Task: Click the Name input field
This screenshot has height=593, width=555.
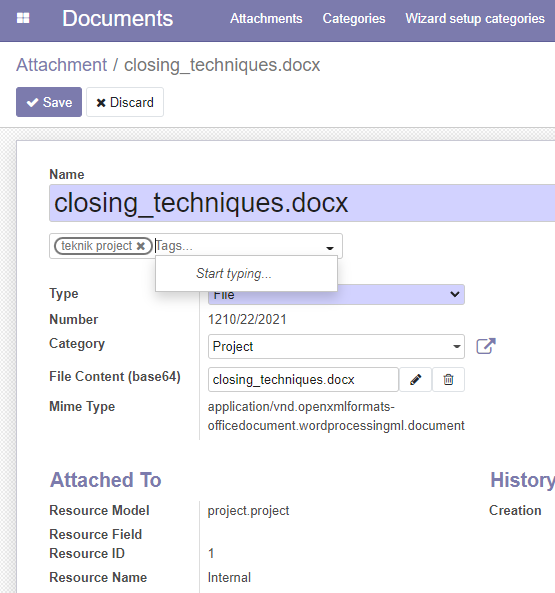Action: (x=302, y=203)
